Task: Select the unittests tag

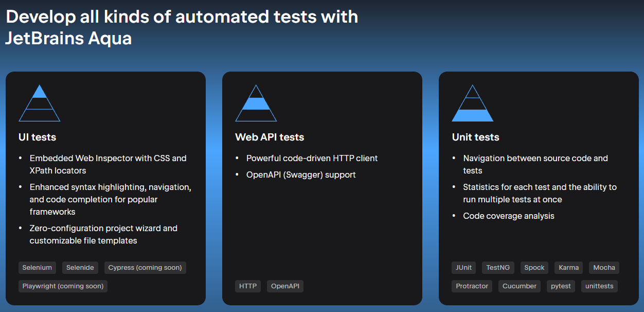Action: (x=599, y=286)
